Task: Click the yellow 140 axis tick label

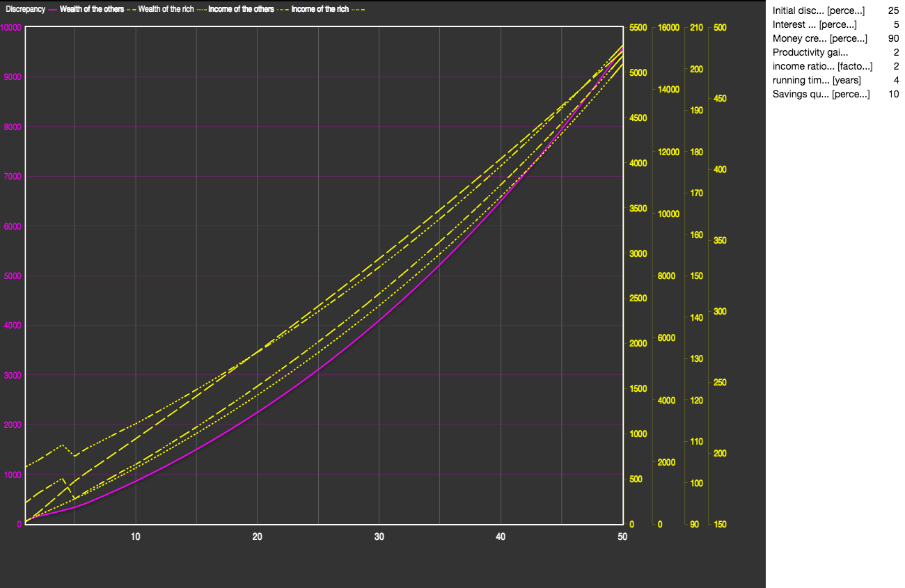Action: (696, 318)
